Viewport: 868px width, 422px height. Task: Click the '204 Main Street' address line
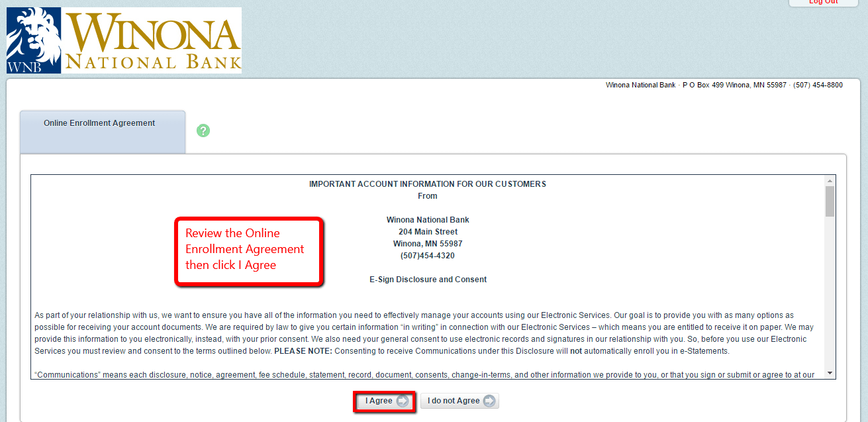pyautogui.click(x=428, y=232)
